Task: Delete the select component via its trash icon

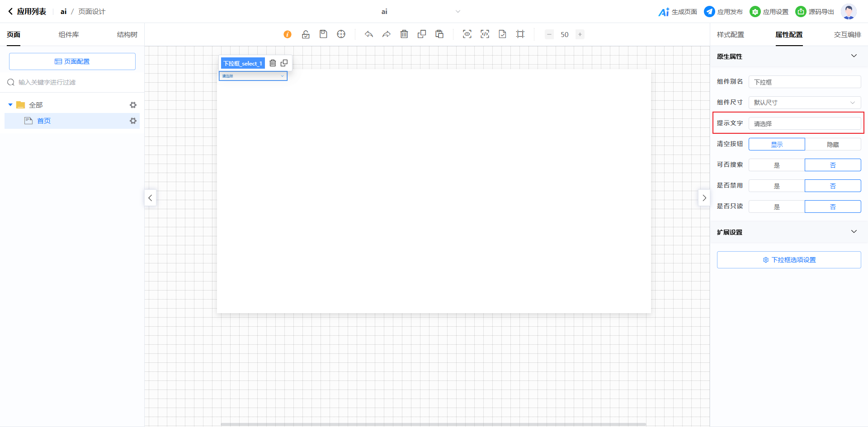Action: pyautogui.click(x=273, y=63)
